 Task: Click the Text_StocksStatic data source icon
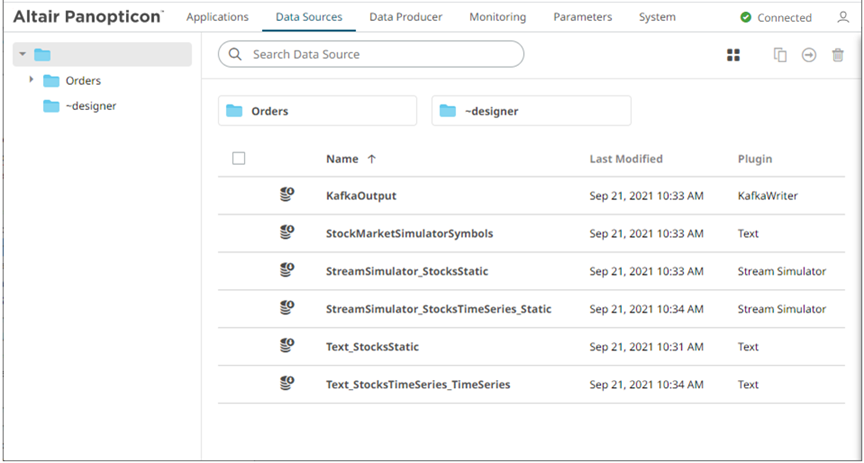[287, 346]
